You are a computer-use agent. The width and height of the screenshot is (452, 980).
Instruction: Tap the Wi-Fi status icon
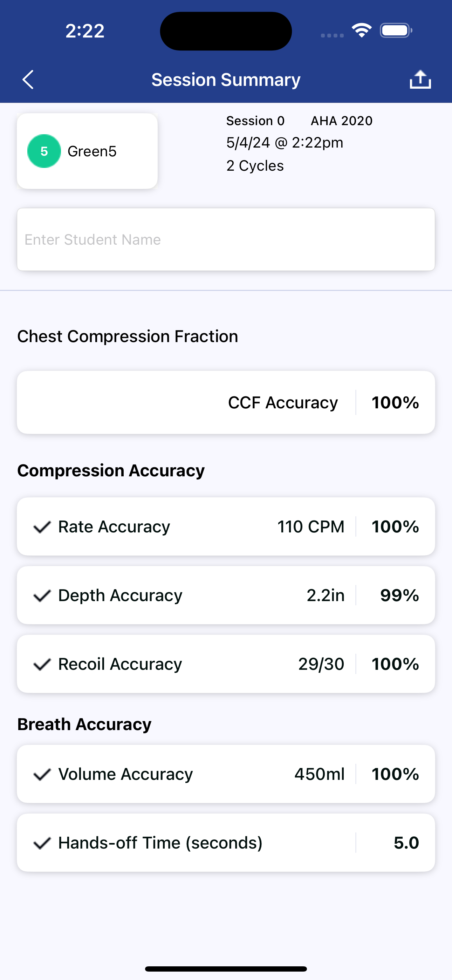(362, 30)
